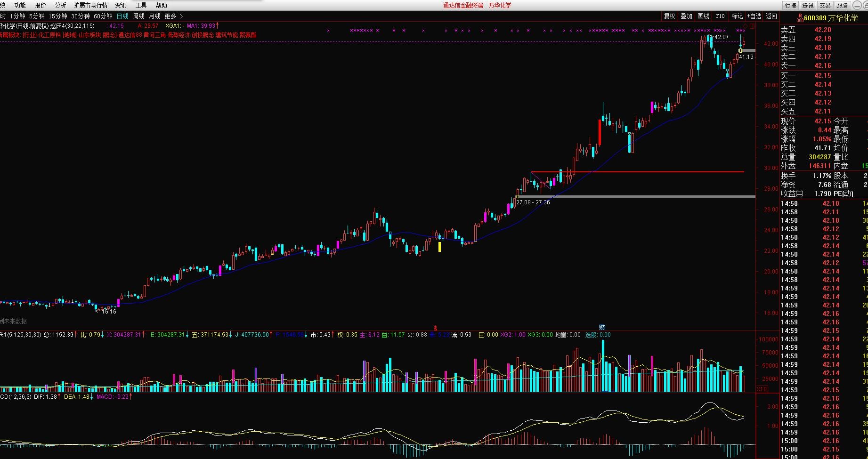
Task: Click the 涨幅 value 1.05%
Action: point(822,139)
